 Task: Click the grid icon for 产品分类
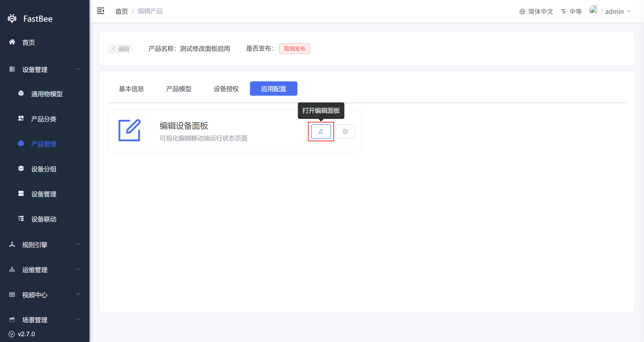pyautogui.click(x=21, y=118)
